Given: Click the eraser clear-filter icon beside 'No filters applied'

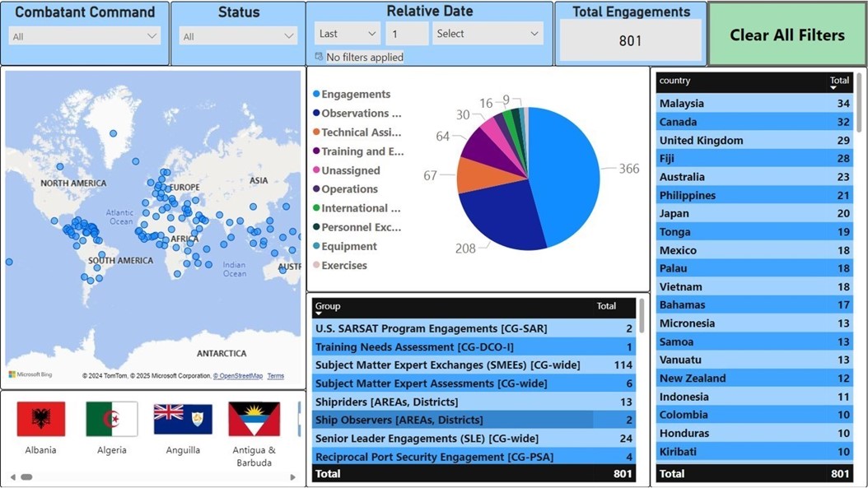Looking at the screenshot, I should (319, 58).
